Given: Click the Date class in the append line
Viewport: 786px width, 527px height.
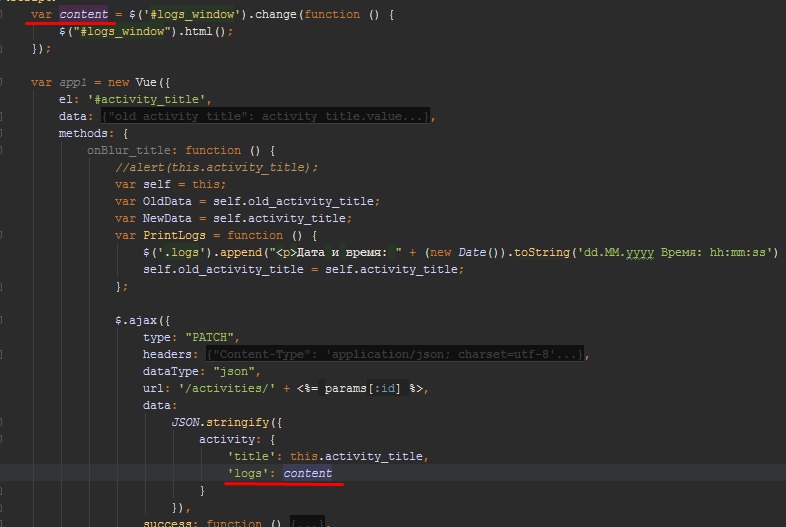Looking at the screenshot, I should pyautogui.click(x=472, y=252).
